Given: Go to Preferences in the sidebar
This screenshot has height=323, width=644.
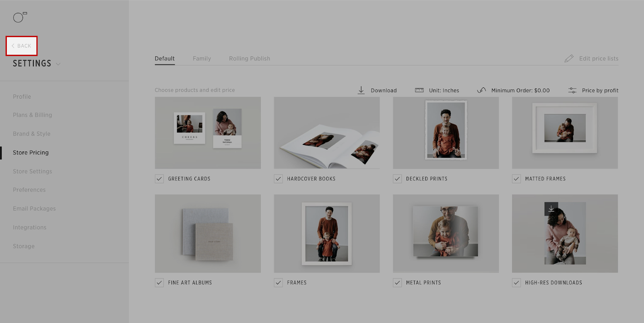Looking at the screenshot, I should (29, 190).
